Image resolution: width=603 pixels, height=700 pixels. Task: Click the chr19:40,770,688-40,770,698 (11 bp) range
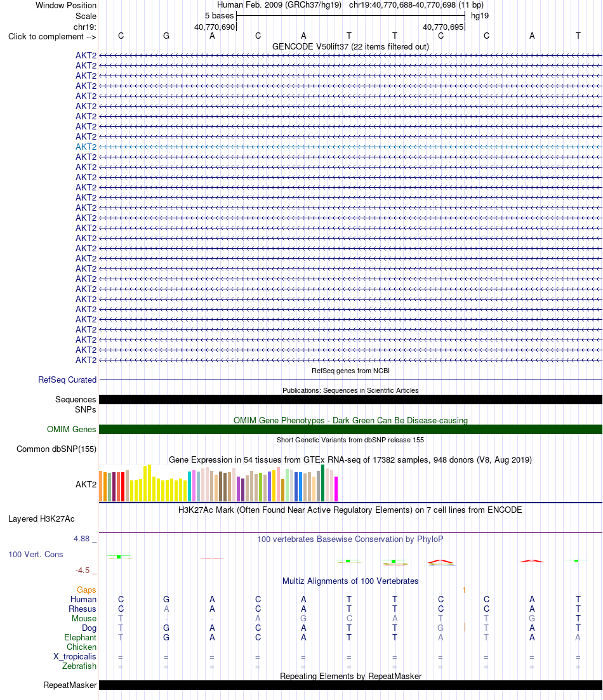pyautogui.click(x=416, y=5)
